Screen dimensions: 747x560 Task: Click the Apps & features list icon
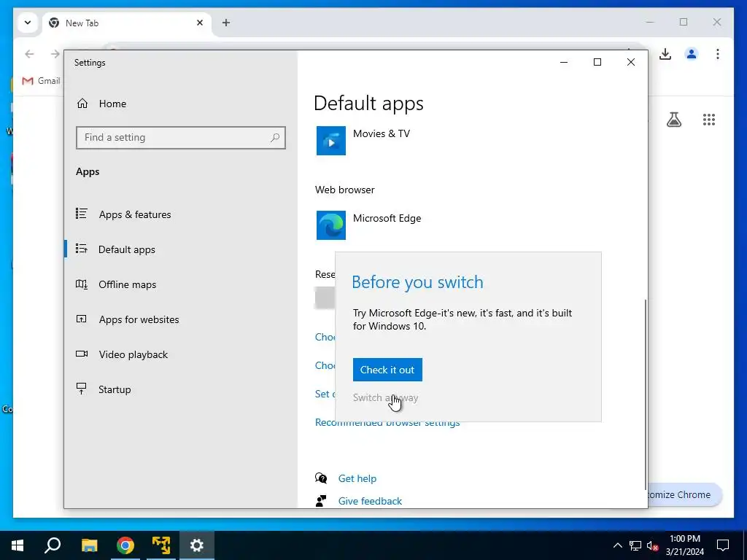(x=82, y=214)
